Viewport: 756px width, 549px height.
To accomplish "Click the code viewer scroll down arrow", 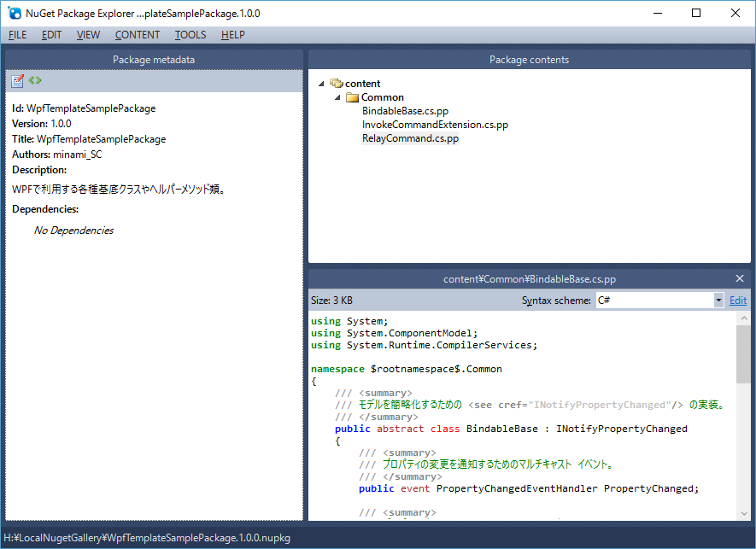I will 743,514.
